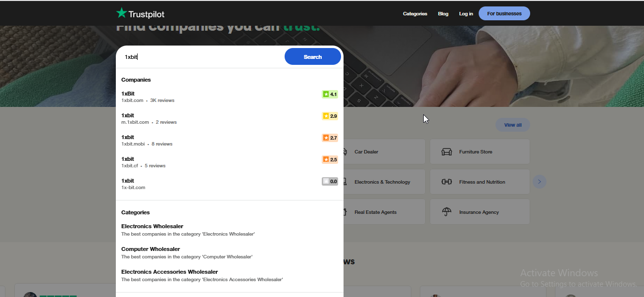Click the For businesses button

click(x=504, y=13)
